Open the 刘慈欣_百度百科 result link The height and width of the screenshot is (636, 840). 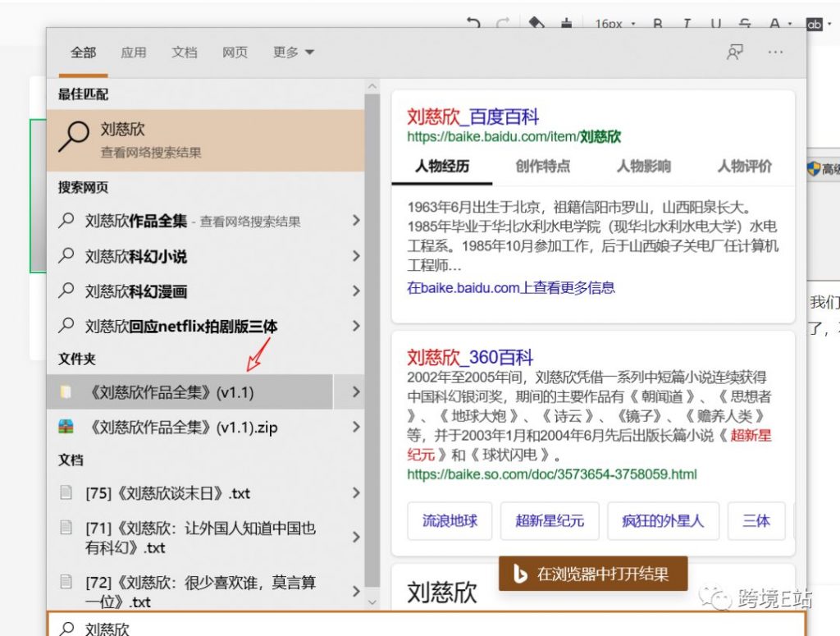pyautogui.click(x=472, y=117)
